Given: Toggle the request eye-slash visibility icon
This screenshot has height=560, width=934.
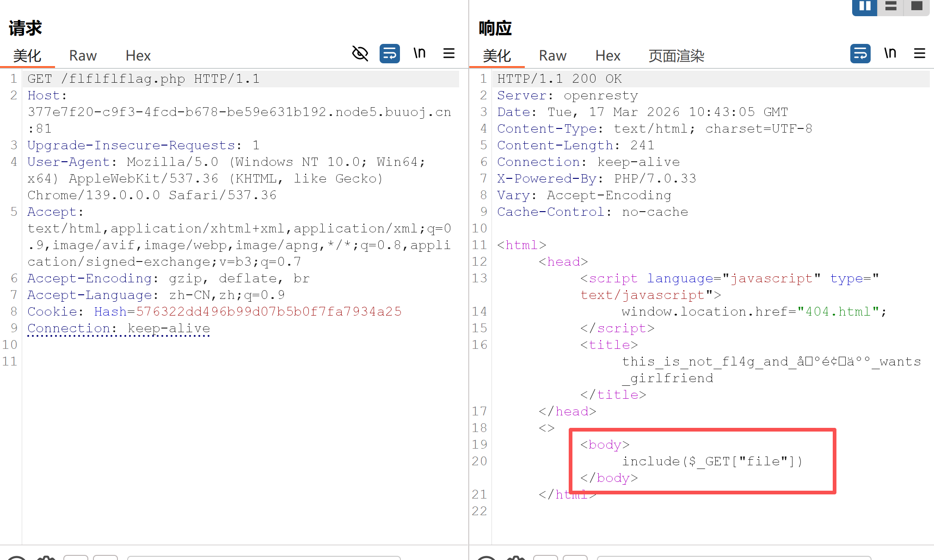Looking at the screenshot, I should [360, 54].
